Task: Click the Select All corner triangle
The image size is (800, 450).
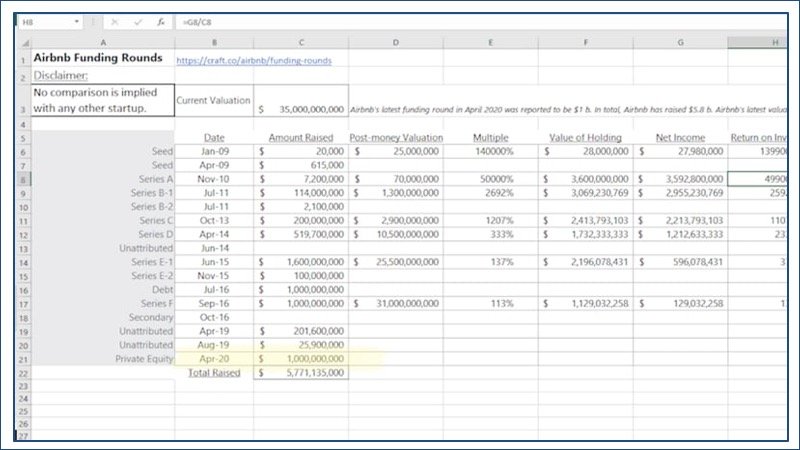Action: tap(24, 43)
